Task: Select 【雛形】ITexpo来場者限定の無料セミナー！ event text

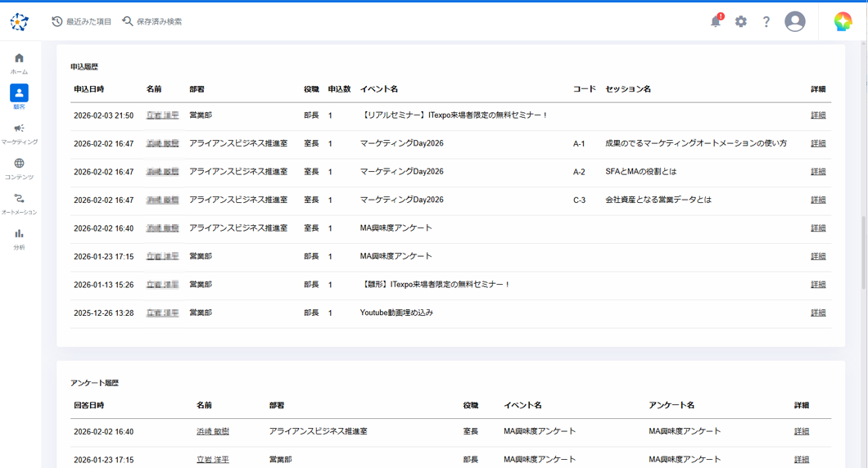Action: [435, 285]
